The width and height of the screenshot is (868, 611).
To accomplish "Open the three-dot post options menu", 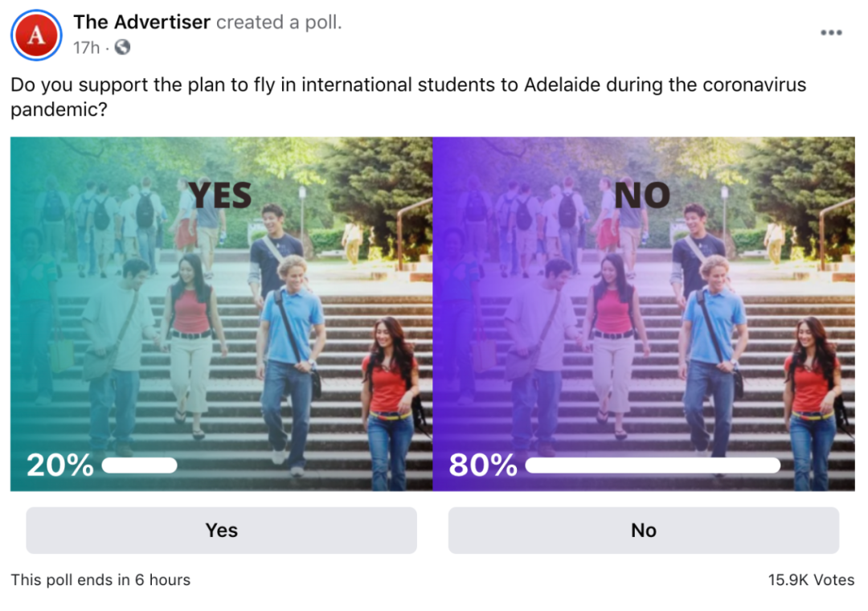I will point(831,33).
